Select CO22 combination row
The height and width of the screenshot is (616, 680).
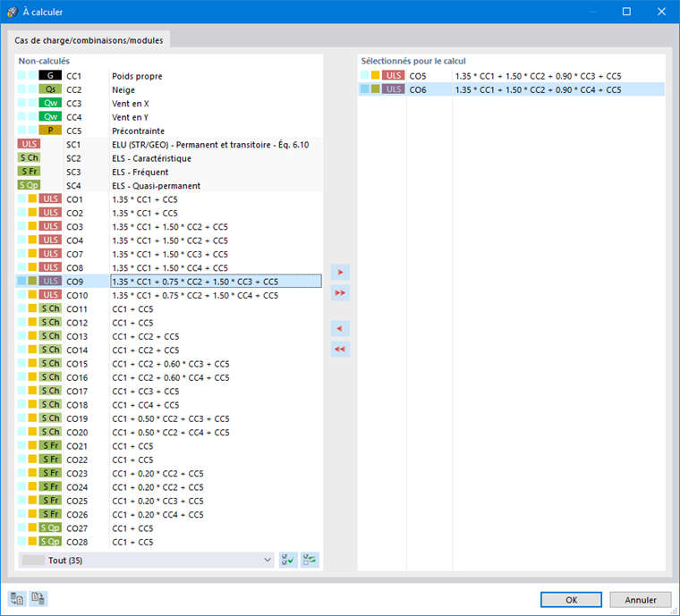point(169,460)
